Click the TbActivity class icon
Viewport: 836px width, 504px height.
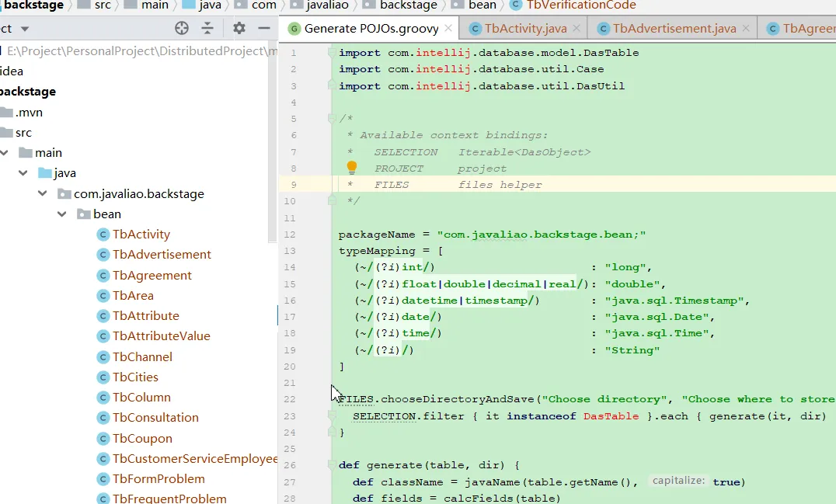coord(103,235)
